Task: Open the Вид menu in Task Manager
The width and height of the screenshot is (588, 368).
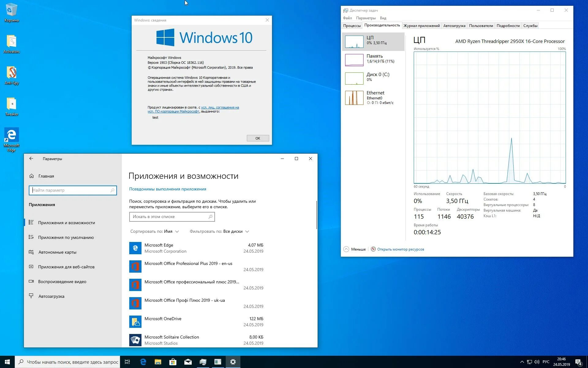Action: [x=383, y=18]
